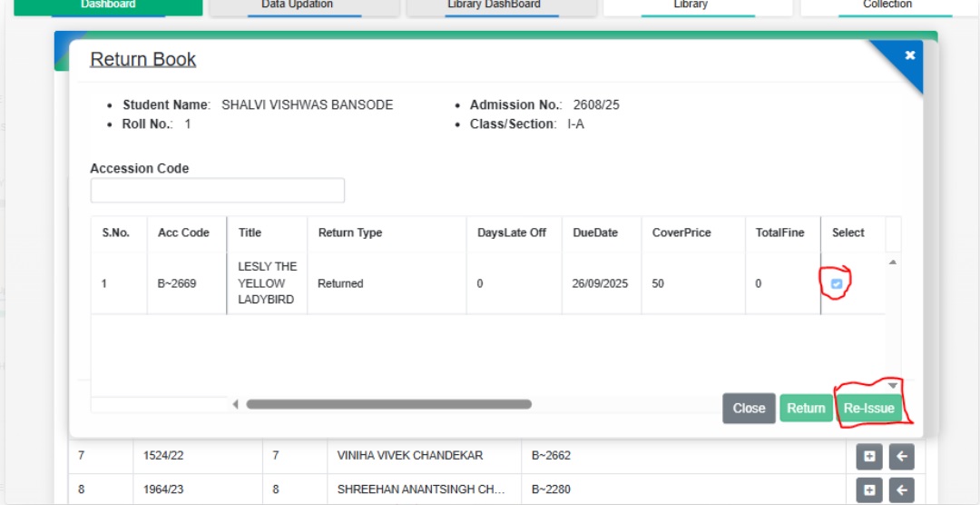The width and height of the screenshot is (980, 505).
Task: Click the green Return button
Action: (805, 409)
